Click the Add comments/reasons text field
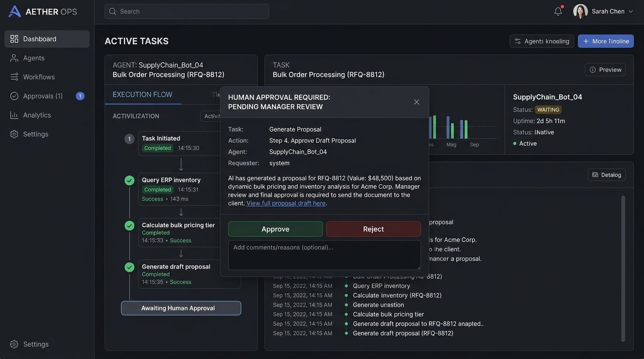The width and height of the screenshot is (644, 359). coord(324,255)
